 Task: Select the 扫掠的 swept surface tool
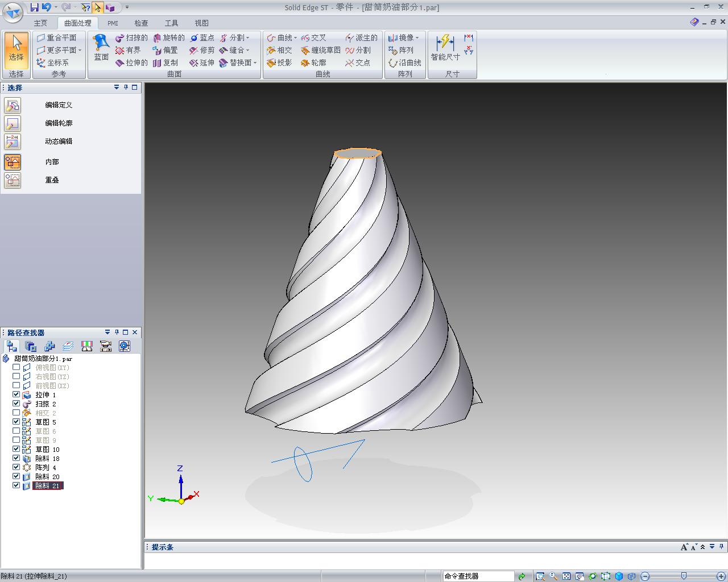coord(131,38)
